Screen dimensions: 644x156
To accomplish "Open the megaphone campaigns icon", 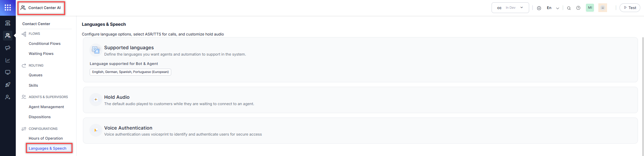I will click(8, 48).
